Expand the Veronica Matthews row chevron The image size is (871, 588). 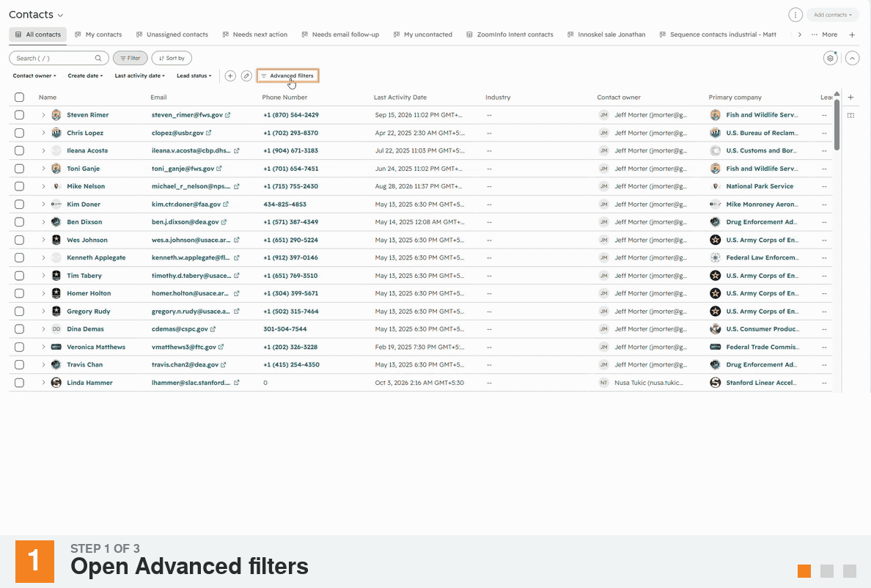tap(43, 347)
